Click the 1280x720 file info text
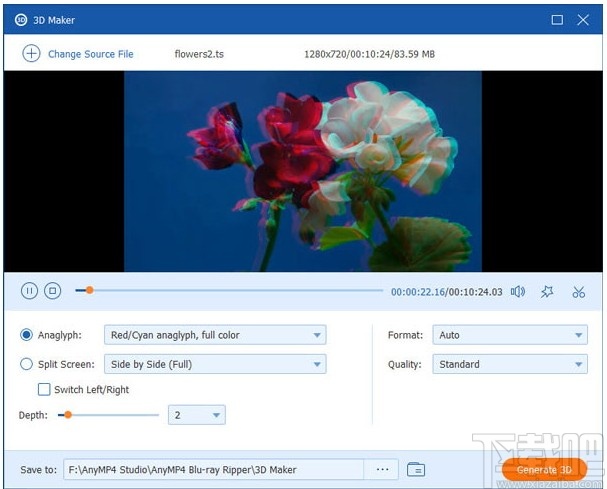607x489 pixels. [369, 54]
